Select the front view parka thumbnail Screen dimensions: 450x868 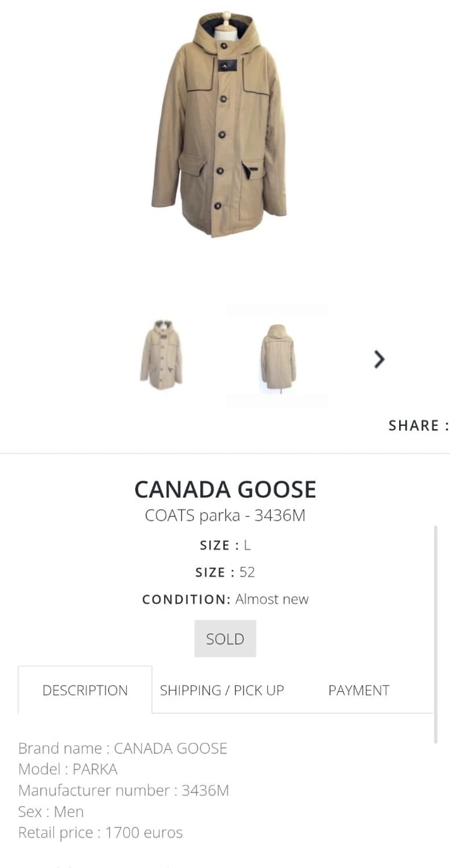[161, 355]
